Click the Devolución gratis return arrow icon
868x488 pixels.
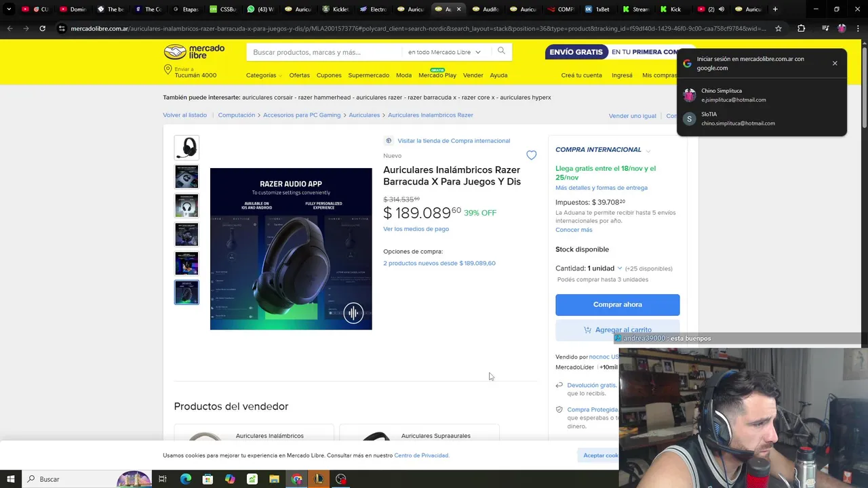pos(559,385)
